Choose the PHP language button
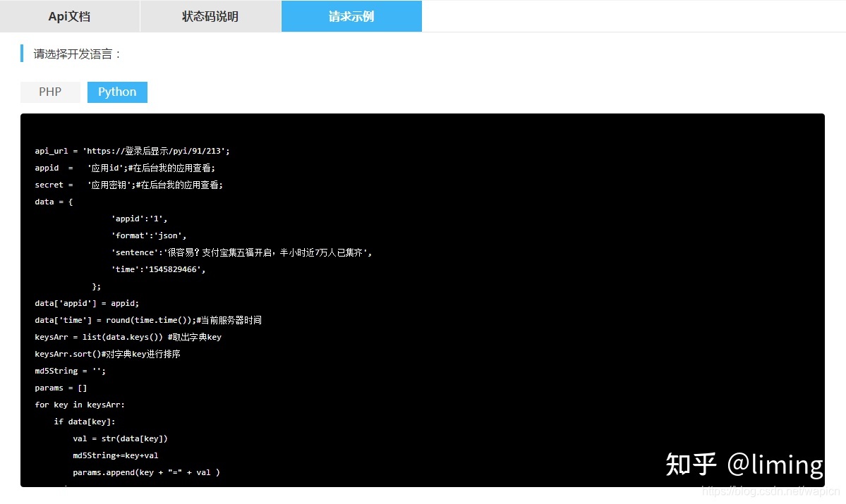846x504 pixels. [x=50, y=92]
